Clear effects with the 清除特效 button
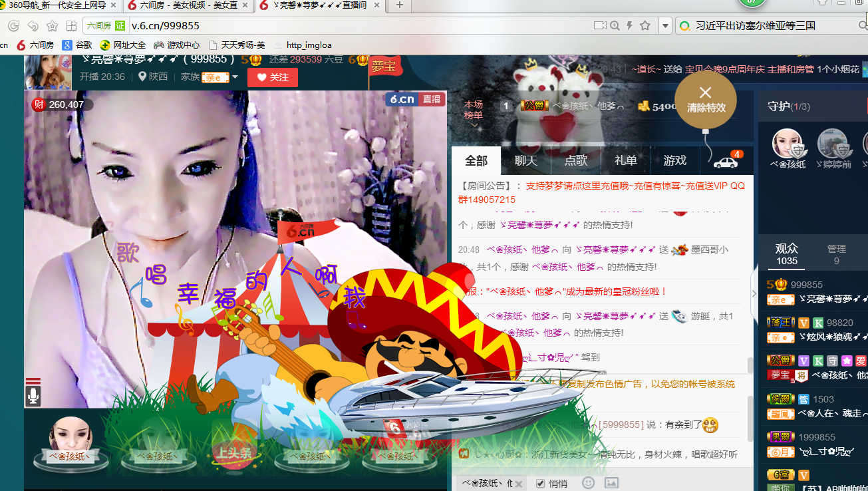The image size is (868, 491). click(x=706, y=100)
